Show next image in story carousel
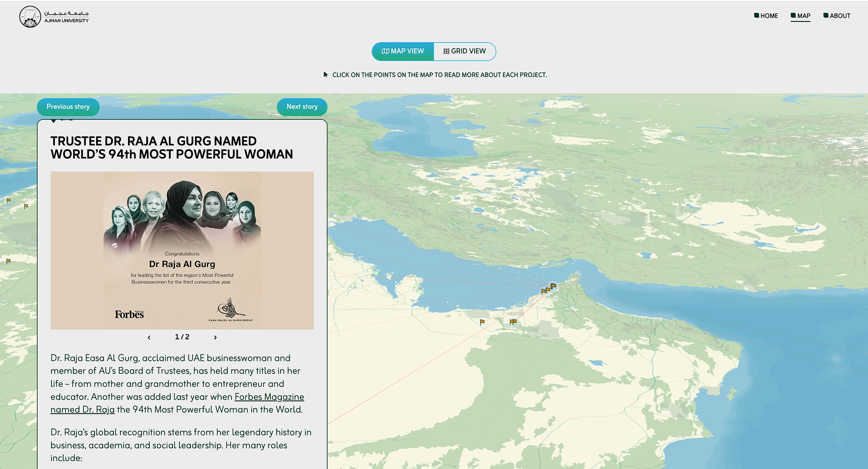This screenshot has width=868, height=469. [215, 337]
